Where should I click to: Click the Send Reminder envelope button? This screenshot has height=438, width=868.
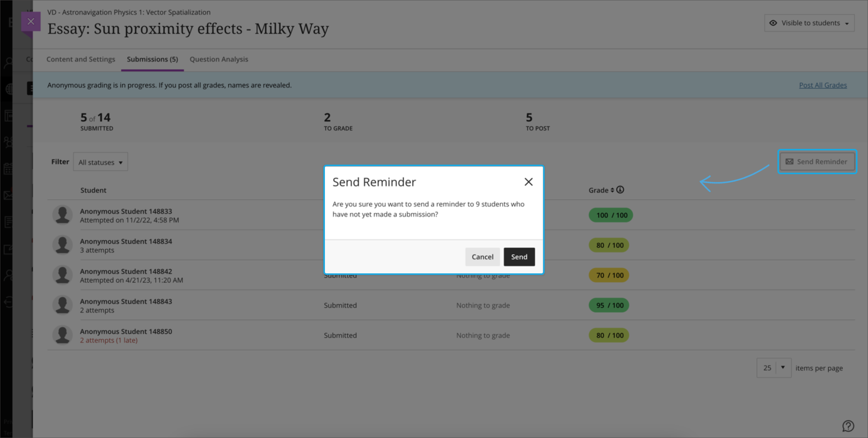817,162
